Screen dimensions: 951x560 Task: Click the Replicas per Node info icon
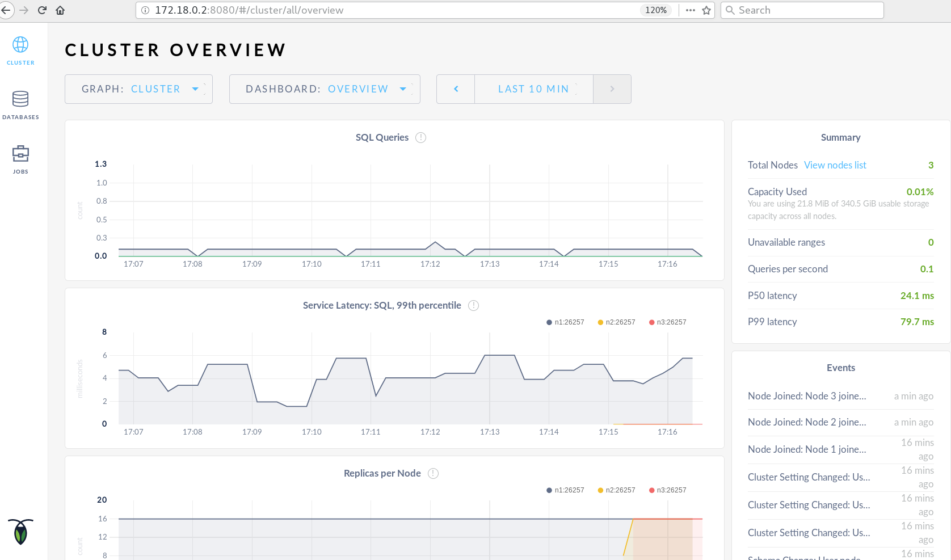click(433, 474)
